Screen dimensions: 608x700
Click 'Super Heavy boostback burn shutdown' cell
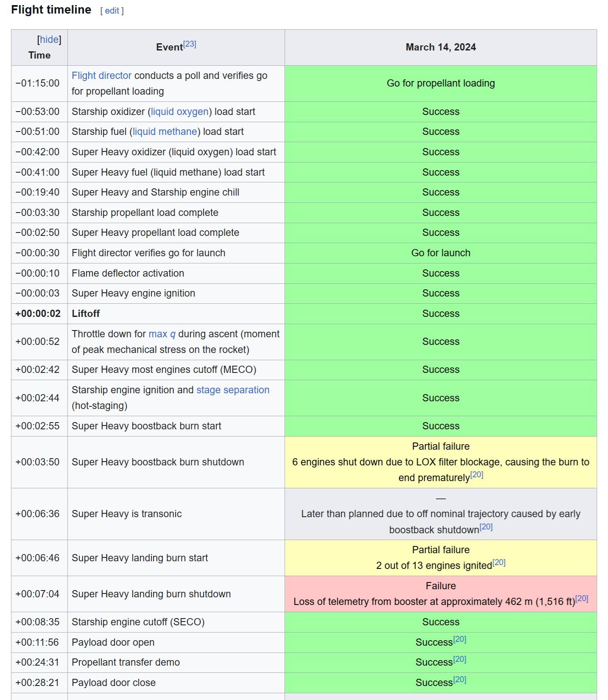pos(176,462)
